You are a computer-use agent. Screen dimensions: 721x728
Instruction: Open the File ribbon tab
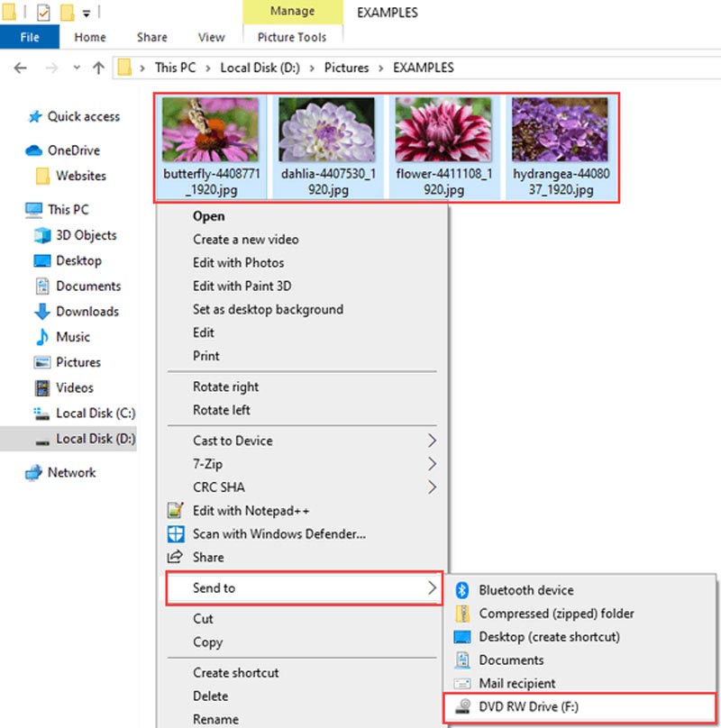(x=30, y=37)
